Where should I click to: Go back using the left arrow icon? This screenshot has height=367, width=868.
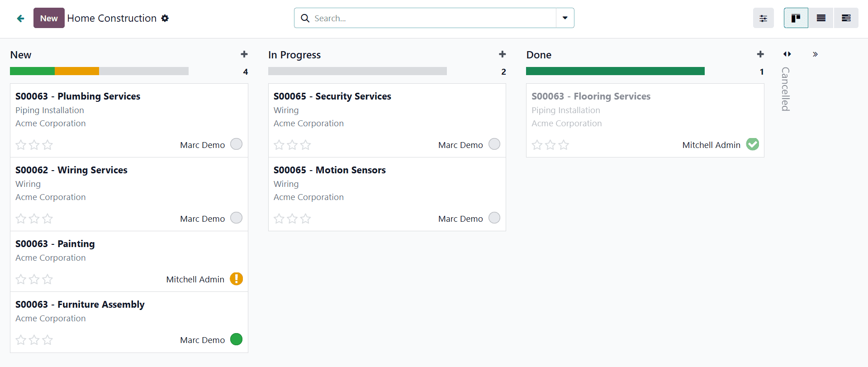click(x=20, y=18)
